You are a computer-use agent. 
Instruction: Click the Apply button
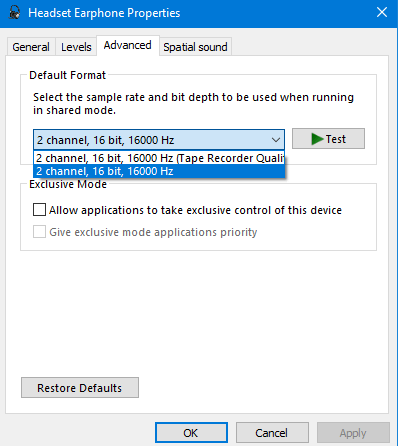(353, 433)
